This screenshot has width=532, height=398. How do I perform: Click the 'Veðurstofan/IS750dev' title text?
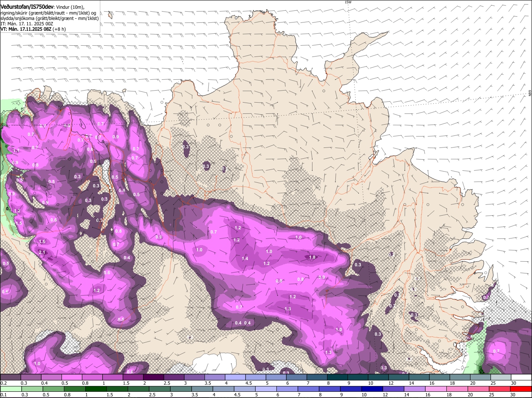(27, 6)
